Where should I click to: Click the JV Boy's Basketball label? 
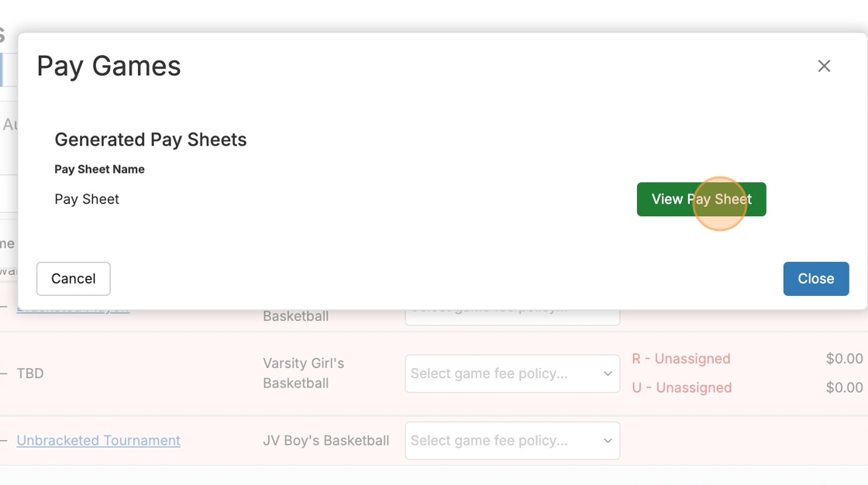pyautogui.click(x=325, y=440)
